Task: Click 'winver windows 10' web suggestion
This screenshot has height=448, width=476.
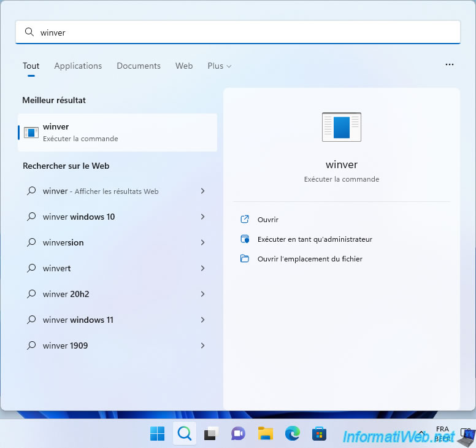Action: (x=79, y=217)
